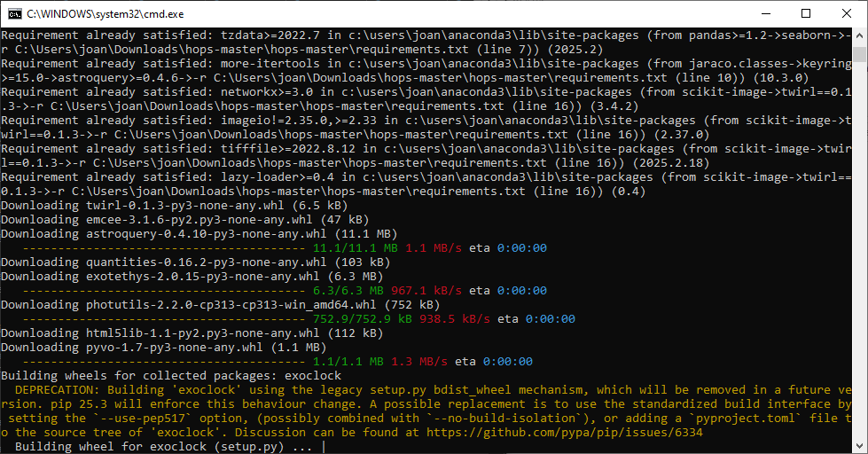This screenshot has height=454, width=868.
Task: Open the cmd.exe system menu icon
Action: (x=14, y=14)
